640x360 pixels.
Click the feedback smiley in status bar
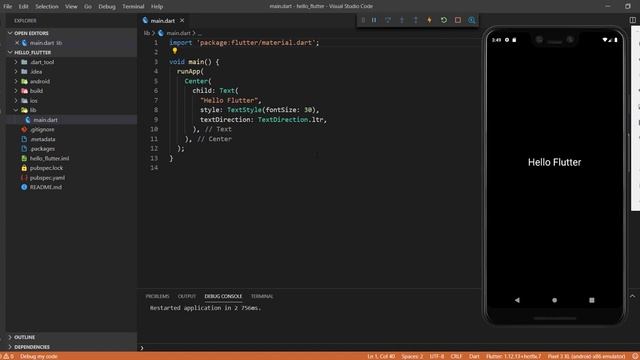[635, 356]
